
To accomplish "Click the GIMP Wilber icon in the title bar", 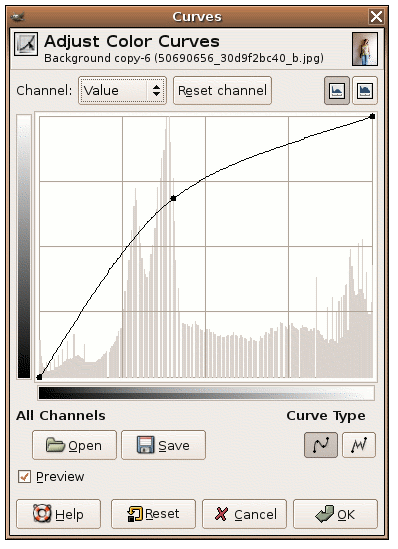I will coord(18,16).
